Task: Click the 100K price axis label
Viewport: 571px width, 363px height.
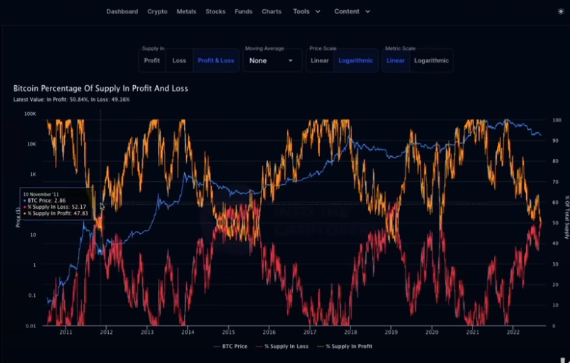Action: [30, 114]
